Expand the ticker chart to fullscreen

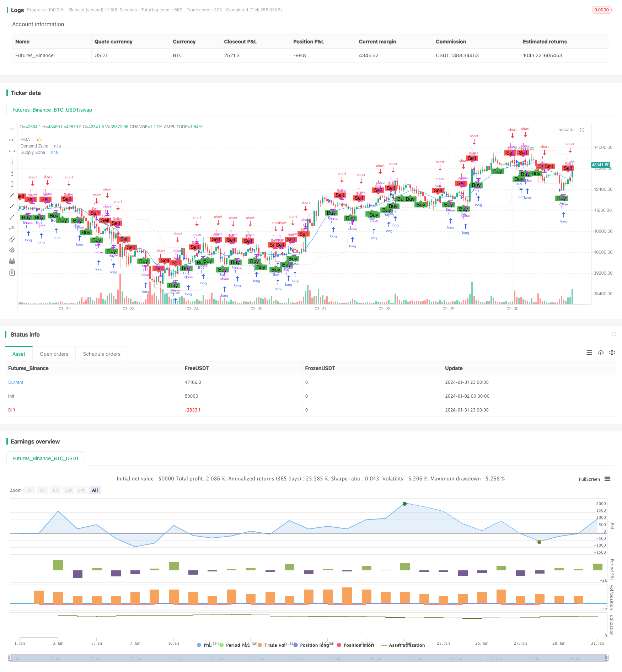pyautogui.click(x=582, y=130)
